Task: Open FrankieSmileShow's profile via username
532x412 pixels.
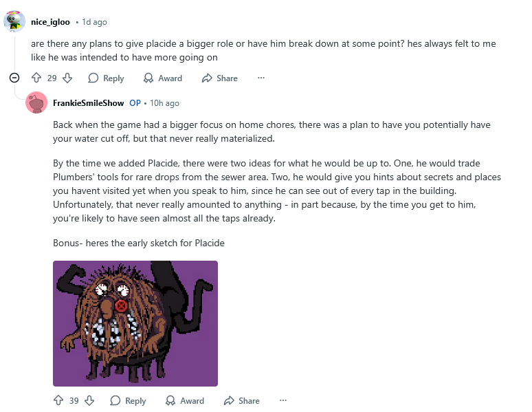Action: tap(88, 103)
